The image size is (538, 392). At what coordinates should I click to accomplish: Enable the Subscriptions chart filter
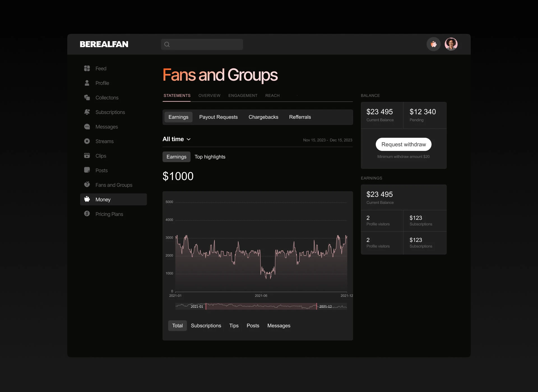point(206,325)
